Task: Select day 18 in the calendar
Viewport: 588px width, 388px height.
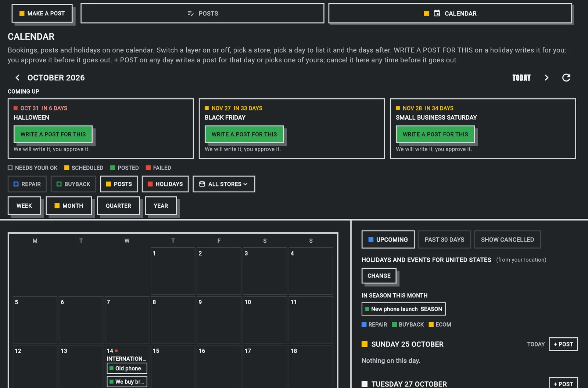Action: point(311,366)
